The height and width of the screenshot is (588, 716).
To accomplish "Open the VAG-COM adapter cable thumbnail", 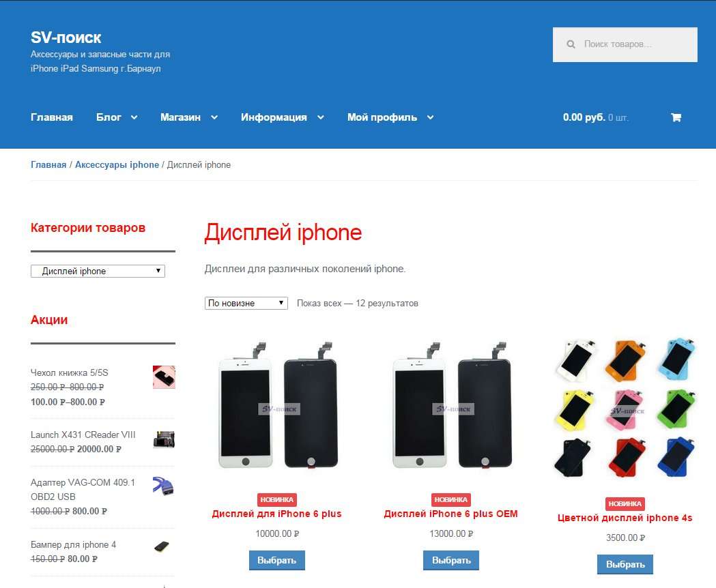I will (x=164, y=485).
